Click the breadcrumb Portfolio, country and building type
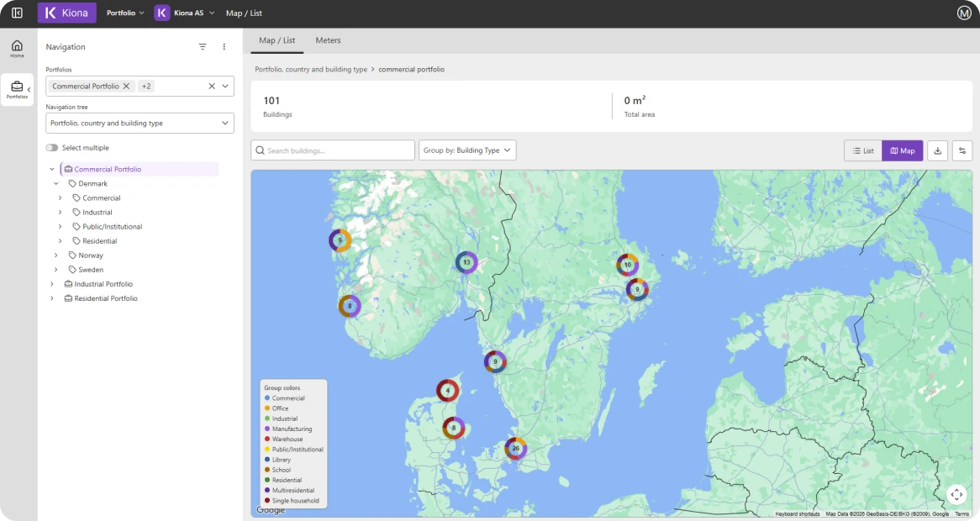Screen dimensions: 980x521 [311, 70]
